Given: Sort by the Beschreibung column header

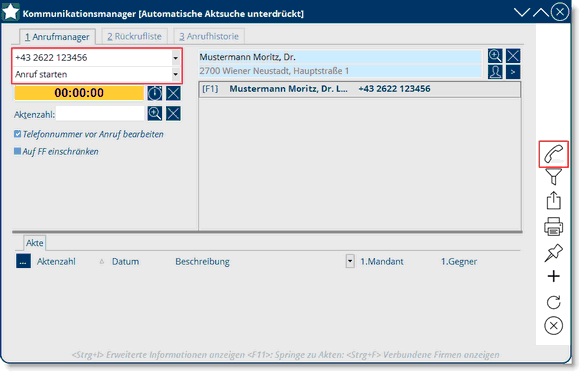Looking at the screenshot, I should [202, 262].
